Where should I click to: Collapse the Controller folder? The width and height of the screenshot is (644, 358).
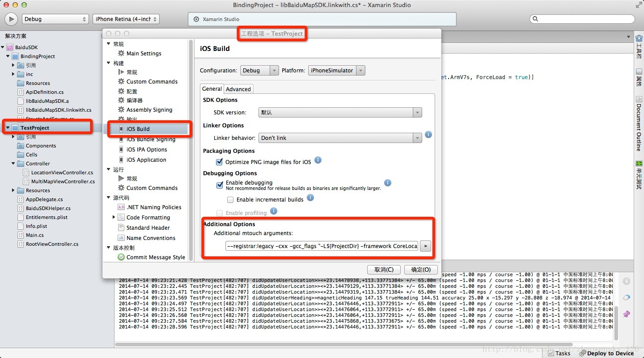[x=13, y=164]
